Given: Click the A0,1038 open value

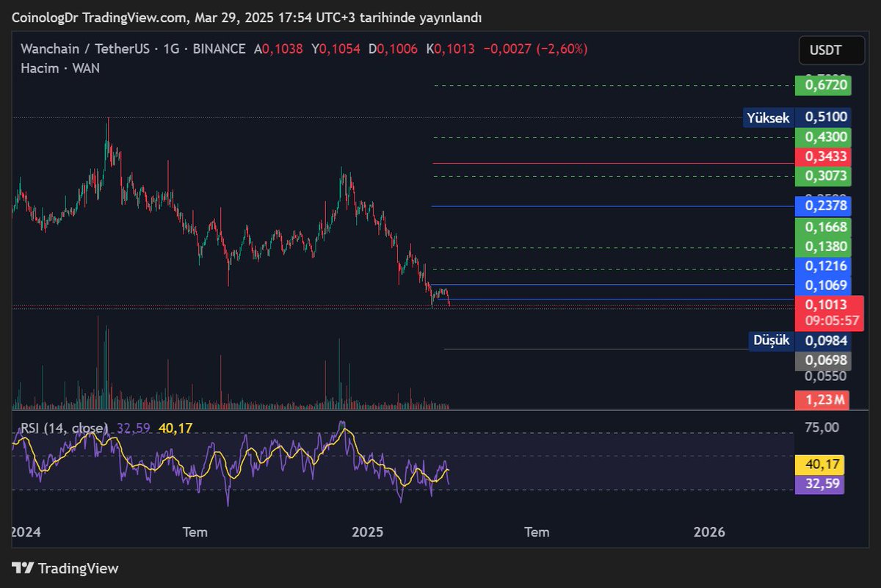Looking at the screenshot, I should click(278, 49).
